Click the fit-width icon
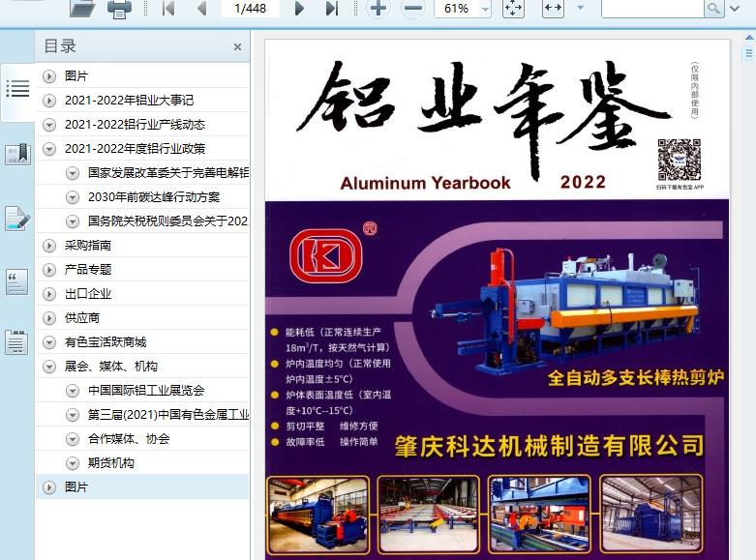 point(553,8)
